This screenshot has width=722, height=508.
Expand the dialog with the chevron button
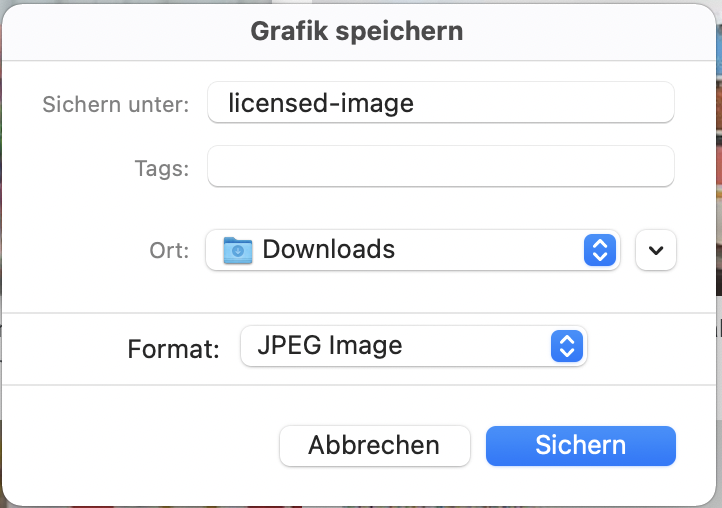(656, 250)
